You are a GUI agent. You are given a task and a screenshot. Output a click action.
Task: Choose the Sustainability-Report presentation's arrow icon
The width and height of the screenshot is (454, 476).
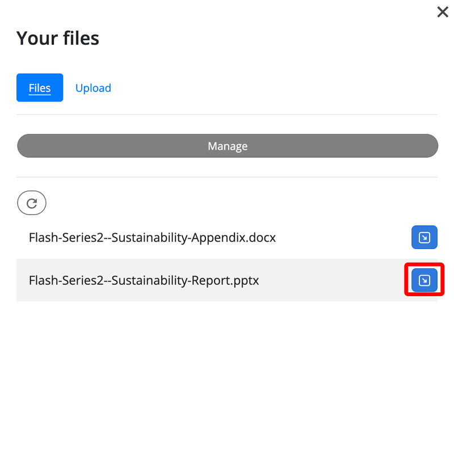point(424,280)
